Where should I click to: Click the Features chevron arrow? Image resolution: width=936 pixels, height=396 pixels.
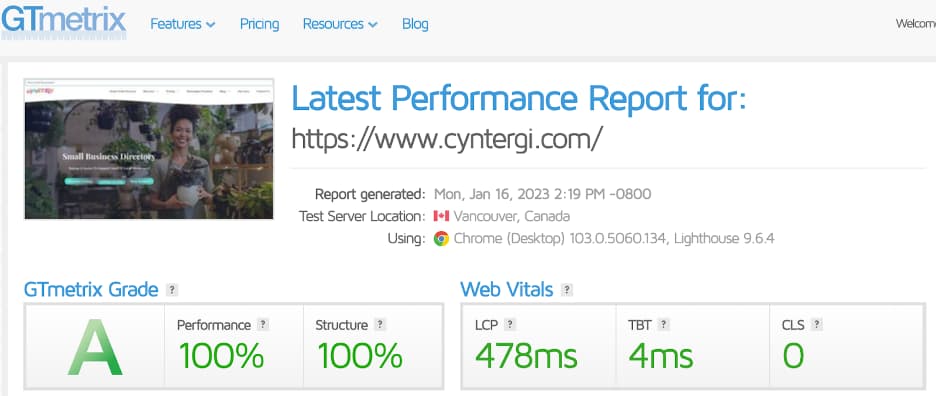[210, 25]
